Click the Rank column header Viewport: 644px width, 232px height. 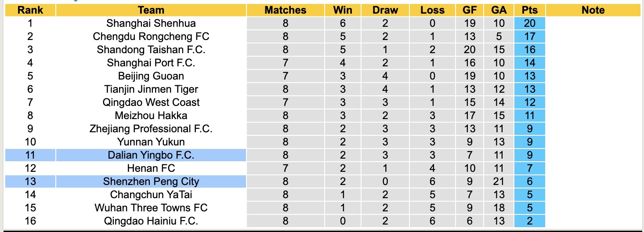coord(30,10)
